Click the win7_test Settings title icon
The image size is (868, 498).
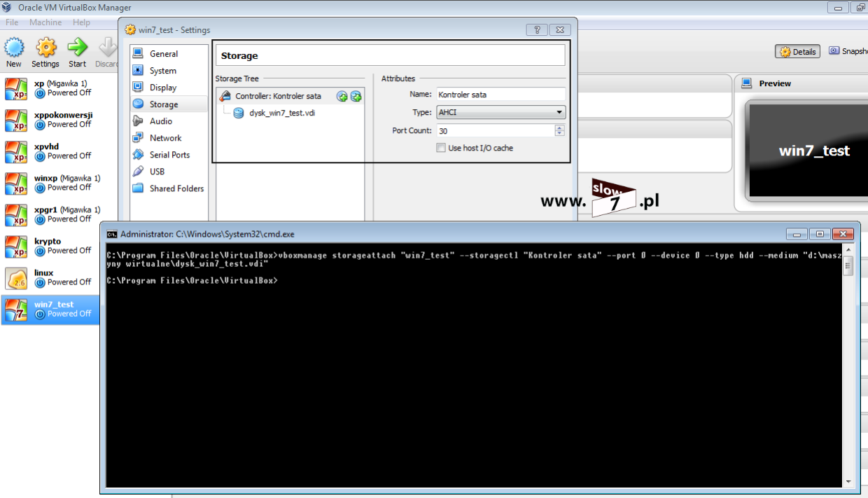tap(130, 29)
